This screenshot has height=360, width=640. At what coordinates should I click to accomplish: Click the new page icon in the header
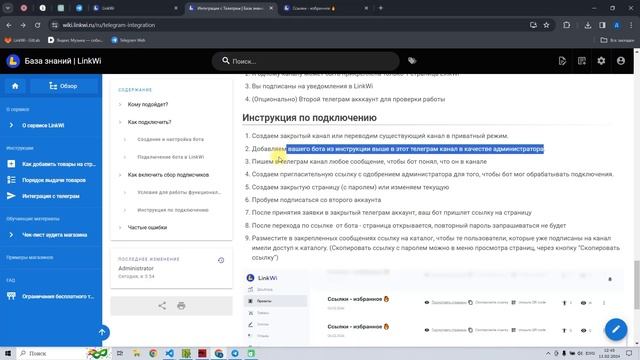coord(582,61)
